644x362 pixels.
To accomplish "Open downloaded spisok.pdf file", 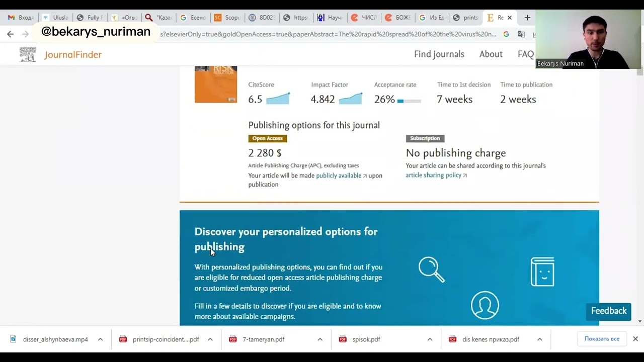I will point(366,339).
